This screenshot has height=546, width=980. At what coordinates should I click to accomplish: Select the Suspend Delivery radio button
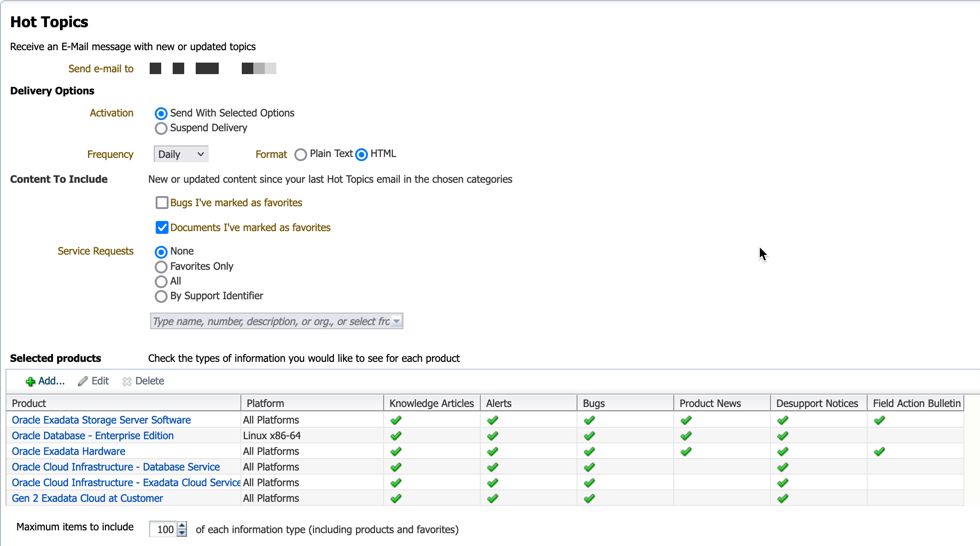point(161,128)
